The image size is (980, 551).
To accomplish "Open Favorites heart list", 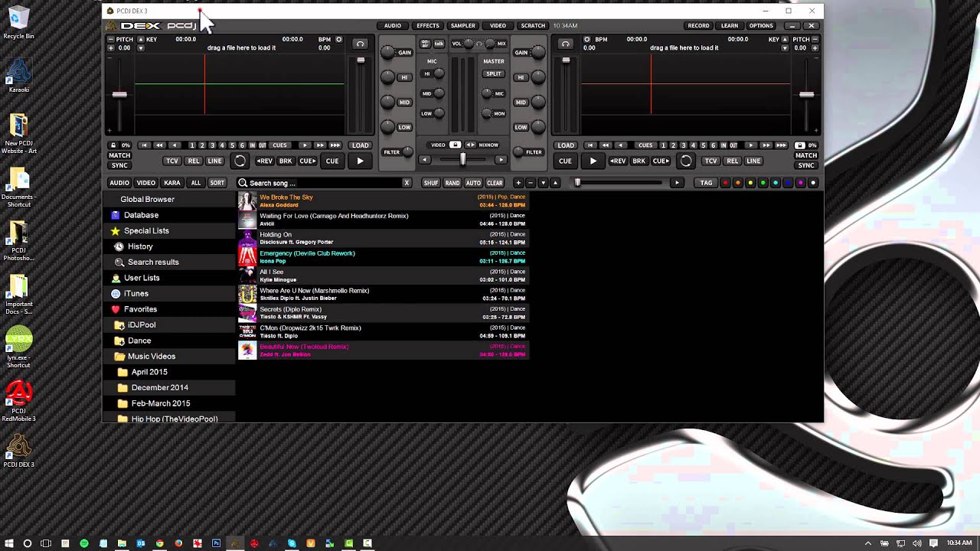I will 140,309.
